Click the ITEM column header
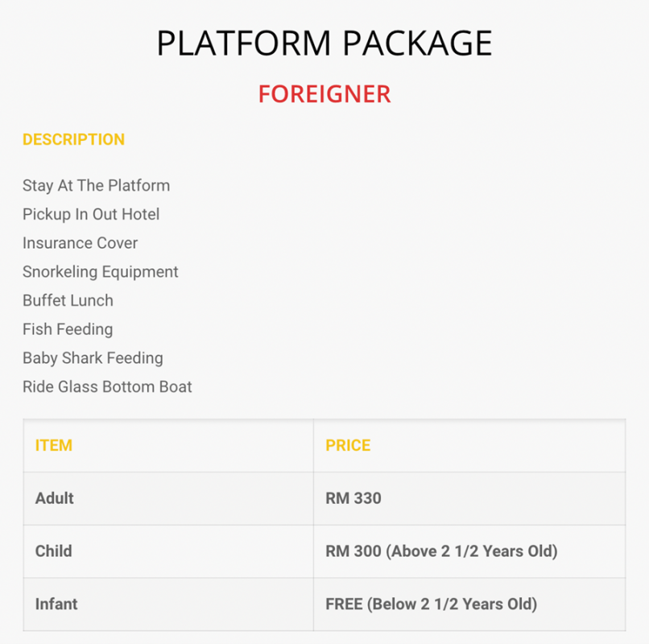The width and height of the screenshot is (649, 644). tap(54, 445)
